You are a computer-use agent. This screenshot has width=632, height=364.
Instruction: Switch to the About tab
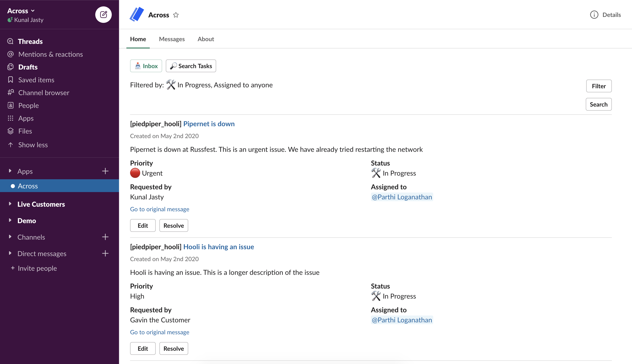pos(205,39)
